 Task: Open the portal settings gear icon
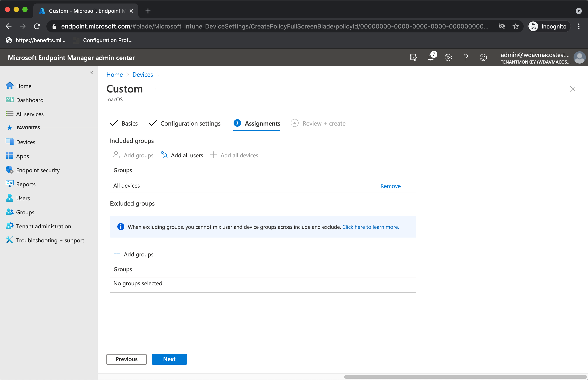[x=448, y=57]
